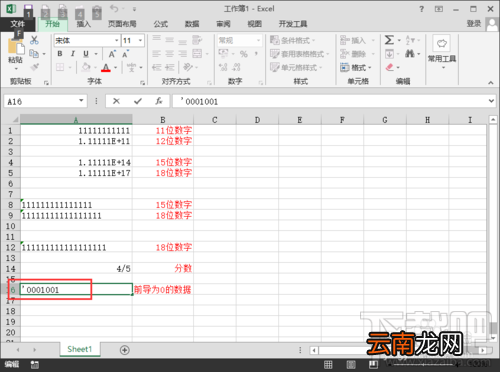Screen dimensions: 500x372
Task: Click the Clear eraser icon
Action: click(x=389, y=67)
